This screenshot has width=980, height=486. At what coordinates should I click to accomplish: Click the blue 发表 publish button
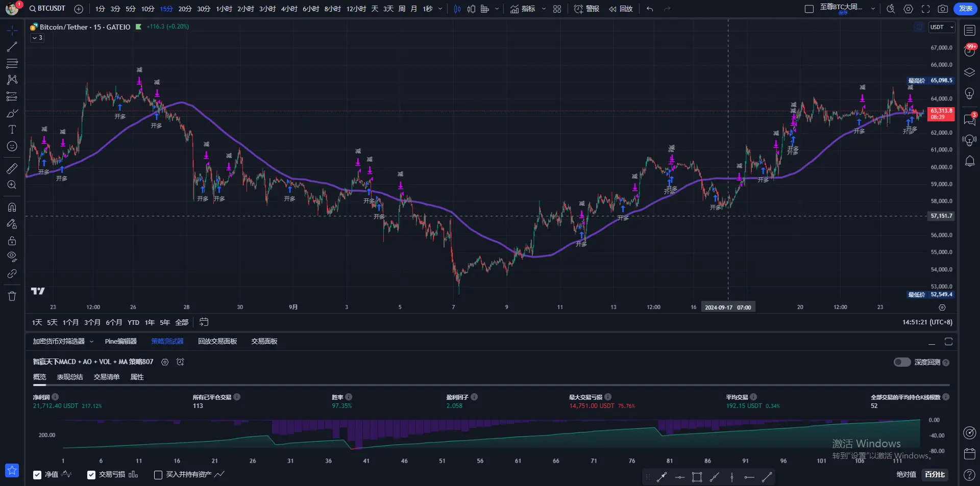pyautogui.click(x=965, y=9)
